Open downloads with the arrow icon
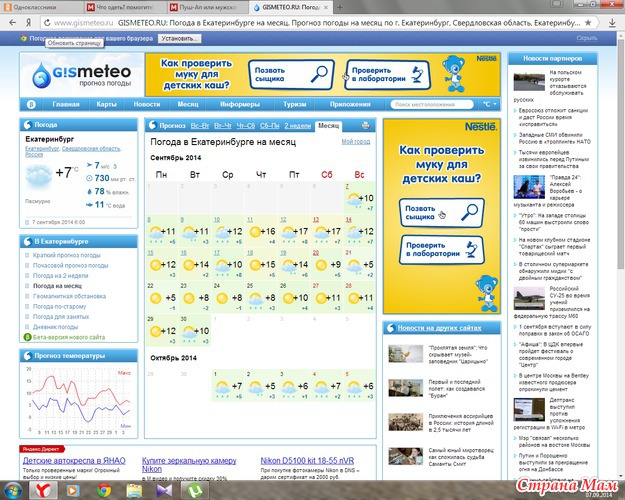Image resolution: width=625 pixels, height=500 pixels. [x=612, y=23]
